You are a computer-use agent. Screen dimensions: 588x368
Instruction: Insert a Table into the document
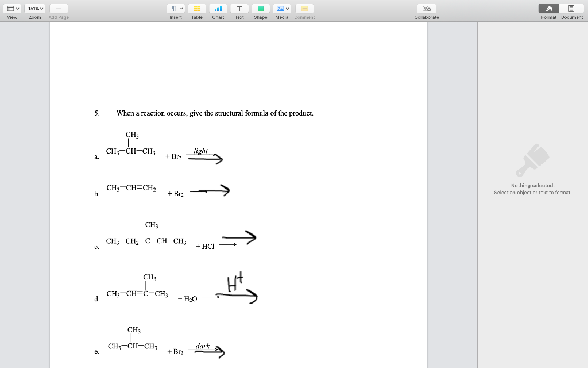pos(196,9)
